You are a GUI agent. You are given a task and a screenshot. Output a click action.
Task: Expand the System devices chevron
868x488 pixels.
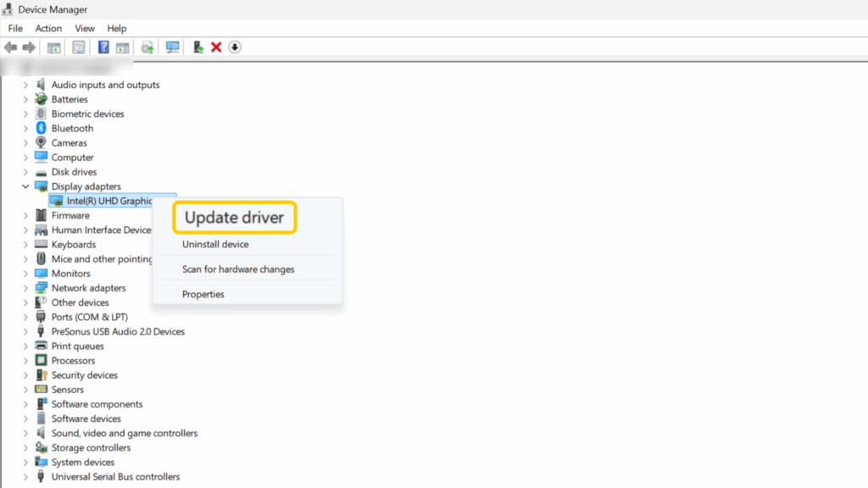coord(25,462)
